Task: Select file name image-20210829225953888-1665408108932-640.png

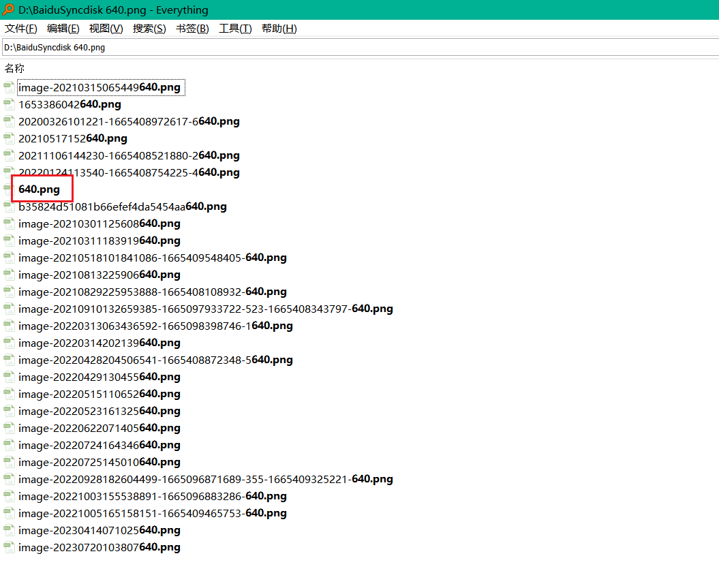Action: tap(153, 292)
